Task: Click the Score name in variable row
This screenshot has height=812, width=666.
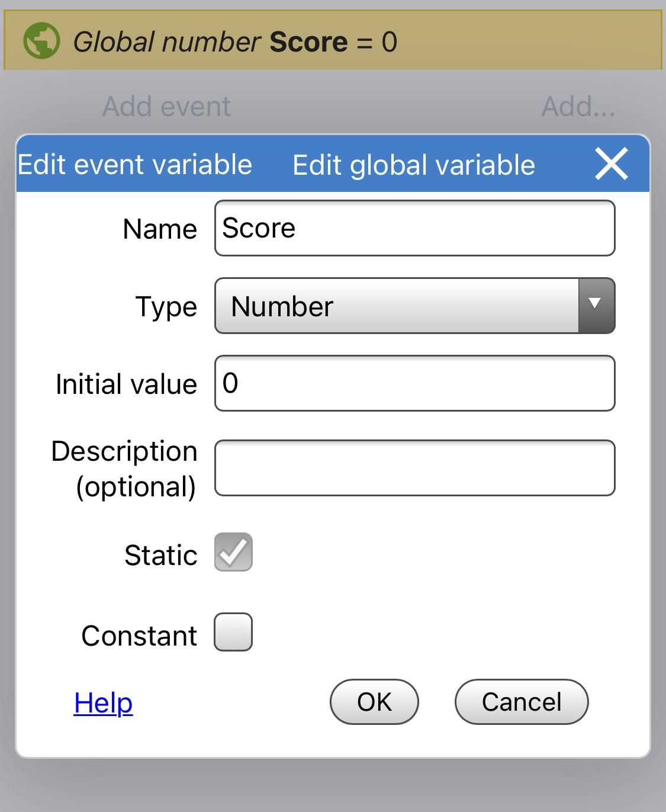Action: point(308,41)
